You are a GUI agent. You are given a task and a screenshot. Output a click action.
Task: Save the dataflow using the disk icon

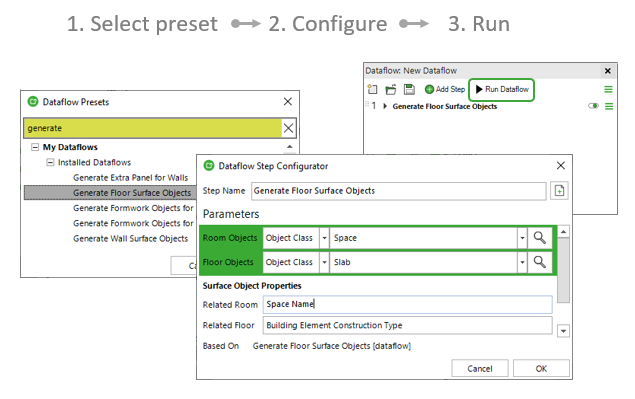coord(409,89)
